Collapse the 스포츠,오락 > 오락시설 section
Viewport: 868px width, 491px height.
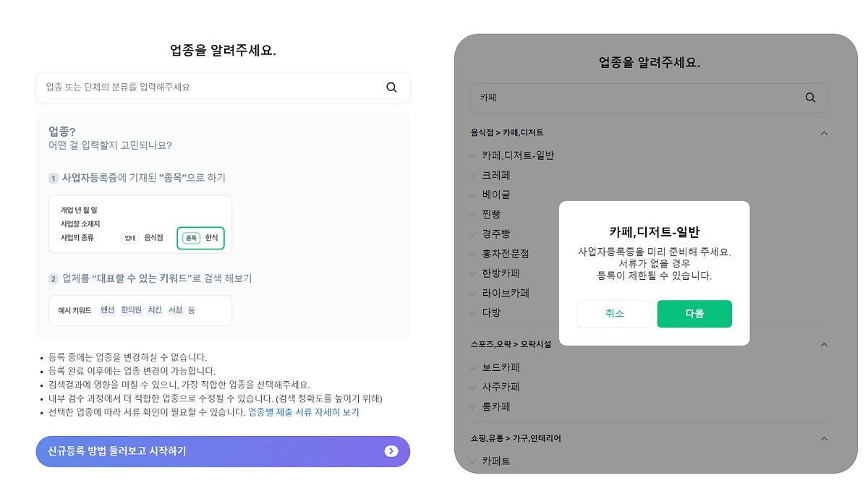[823, 345]
